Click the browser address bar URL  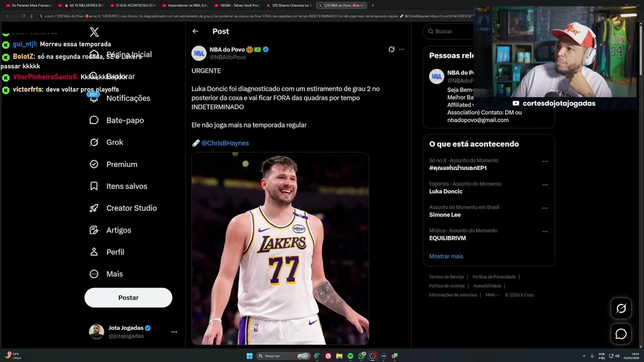point(257,16)
